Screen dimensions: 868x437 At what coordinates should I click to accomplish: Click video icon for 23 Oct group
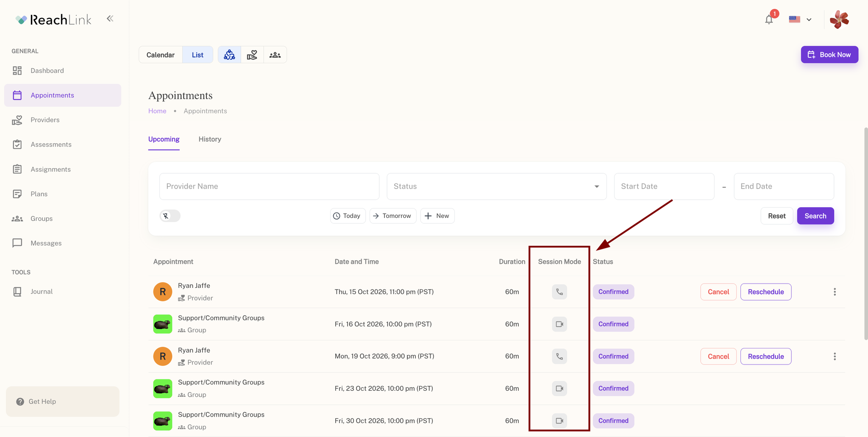tap(559, 389)
